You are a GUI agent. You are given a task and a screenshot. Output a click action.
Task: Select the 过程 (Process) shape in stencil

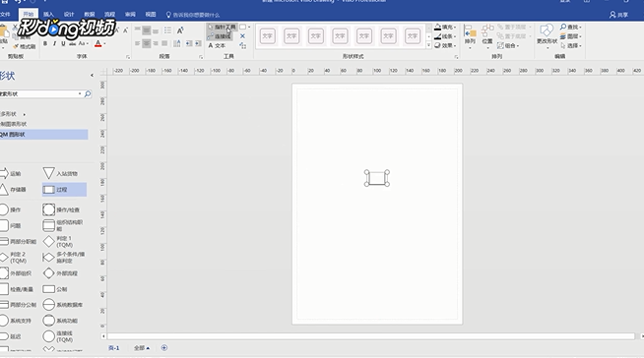(64, 190)
